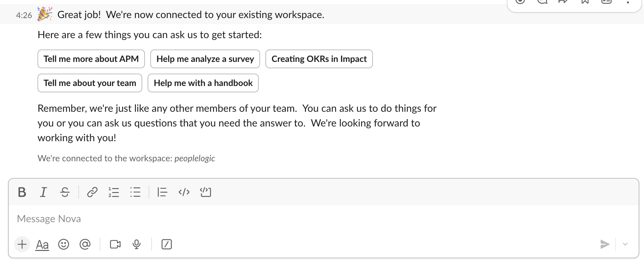Start an ordered numbered list
Image resolution: width=644 pixels, height=265 pixels.
point(114,192)
